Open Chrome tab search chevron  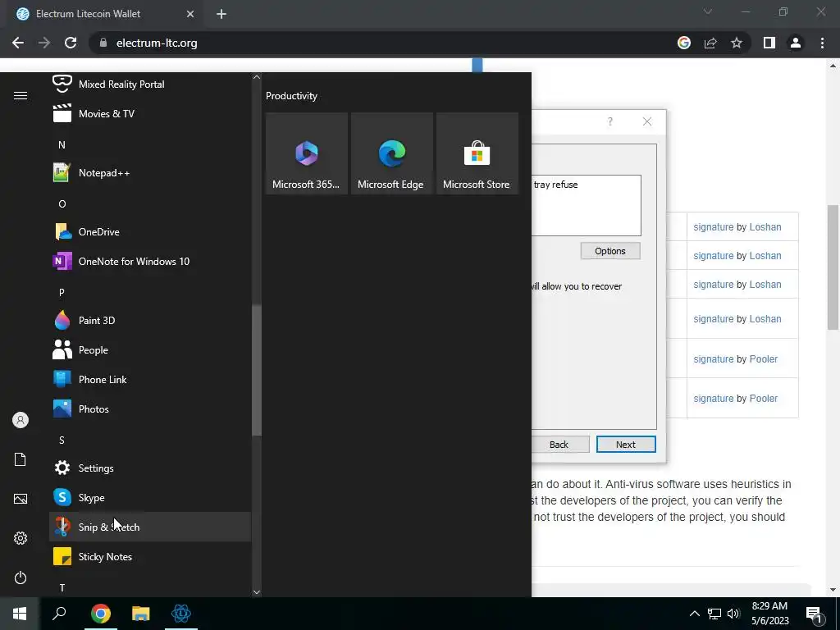pyautogui.click(x=708, y=11)
